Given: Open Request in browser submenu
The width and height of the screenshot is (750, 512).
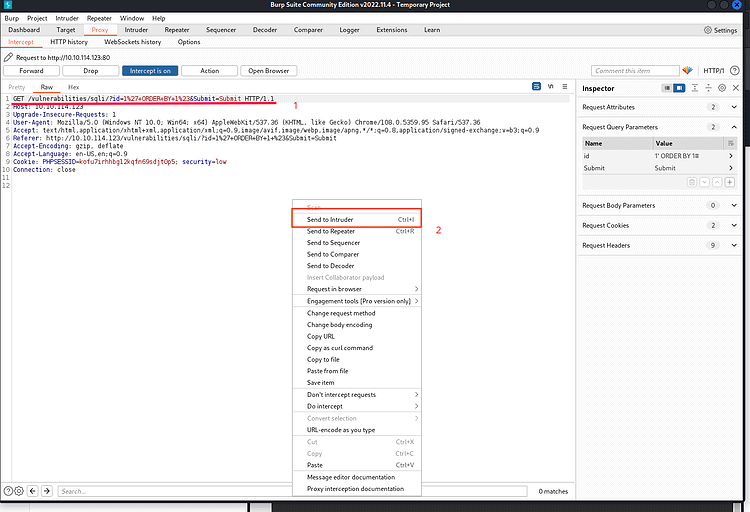Looking at the screenshot, I should [x=357, y=289].
